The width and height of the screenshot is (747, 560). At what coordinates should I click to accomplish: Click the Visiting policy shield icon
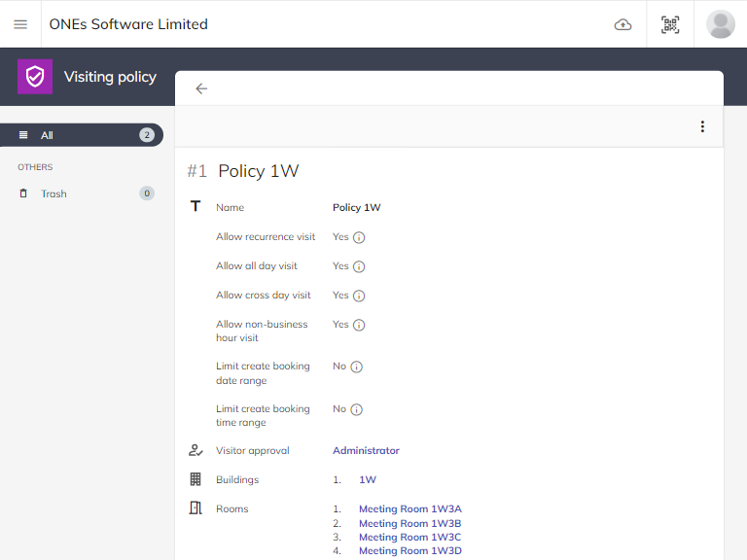tap(35, 77)
